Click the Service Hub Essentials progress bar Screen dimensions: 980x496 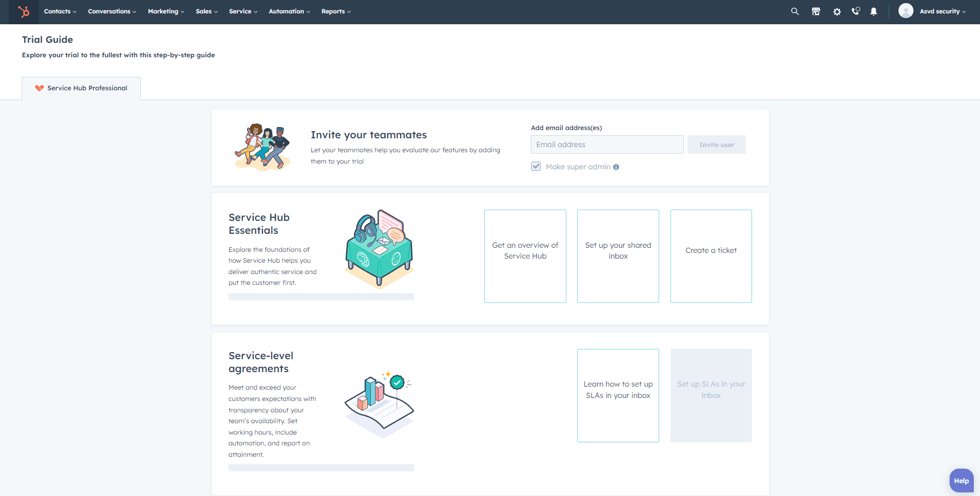pyautogui.click(x=321, y=297)
